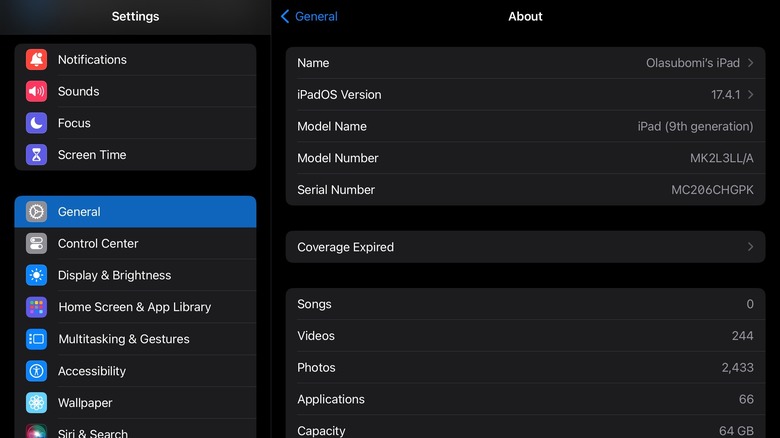
Task: Tap the Multitasking & Gestures icon
Action: pyautogui.click(x=36, y=339)
